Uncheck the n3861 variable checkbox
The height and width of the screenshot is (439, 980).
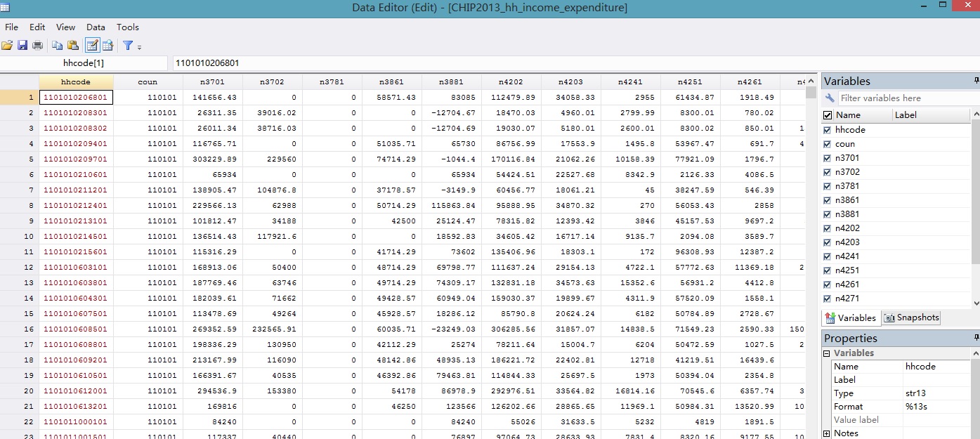[x=828, y=200]
